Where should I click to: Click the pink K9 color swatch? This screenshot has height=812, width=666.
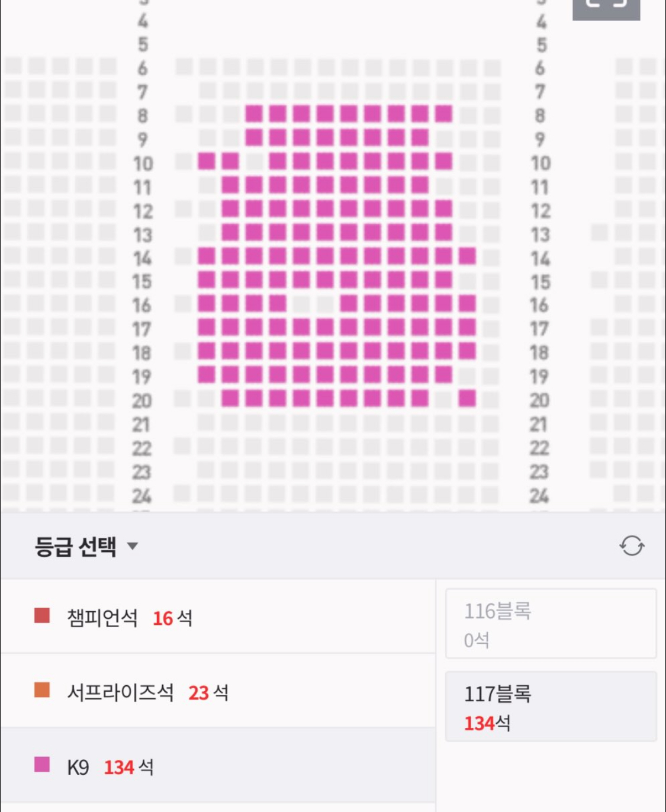coord(42,765)
